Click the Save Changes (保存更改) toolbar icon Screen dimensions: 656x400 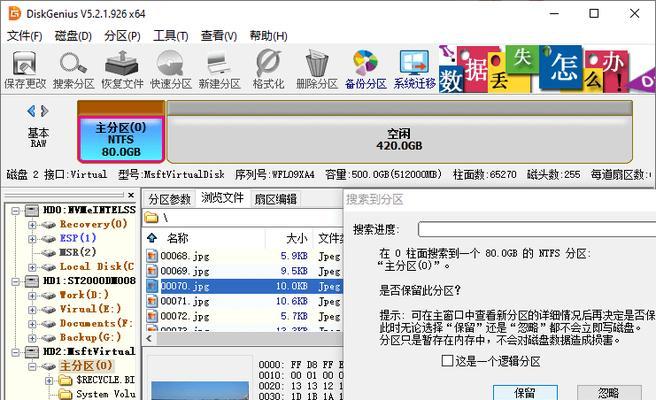25,70
